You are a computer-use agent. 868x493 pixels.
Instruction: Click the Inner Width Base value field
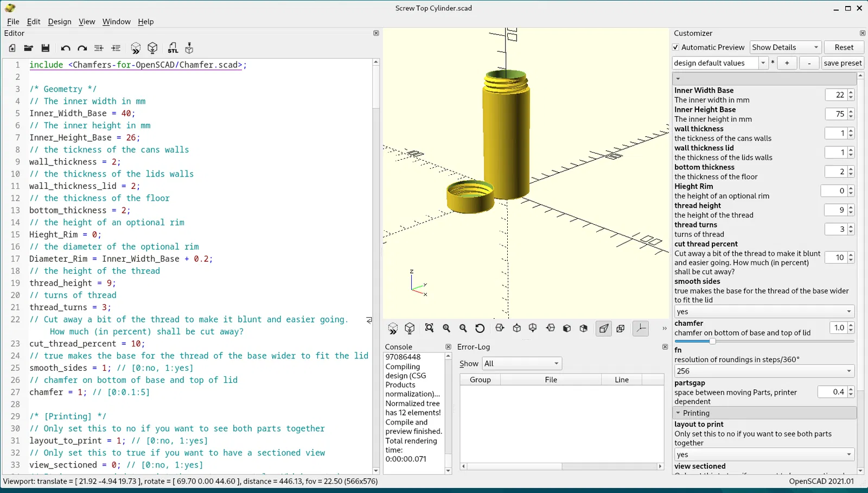pyautogui.click(x=835, y=95)
